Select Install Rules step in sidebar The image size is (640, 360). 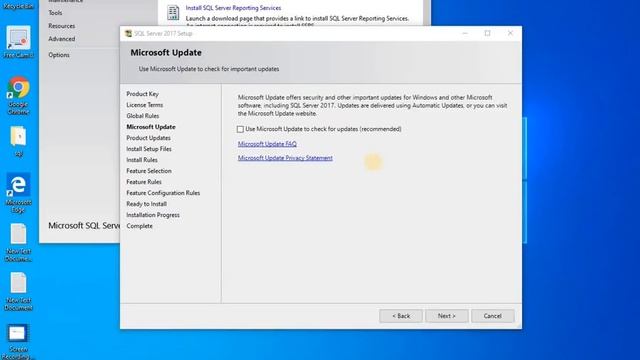coord(142,160)
